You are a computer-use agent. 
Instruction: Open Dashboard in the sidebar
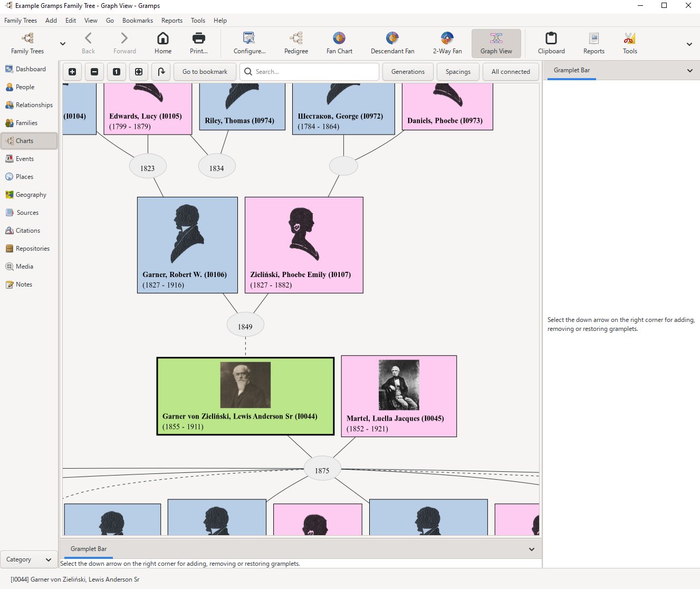[29, 69]
